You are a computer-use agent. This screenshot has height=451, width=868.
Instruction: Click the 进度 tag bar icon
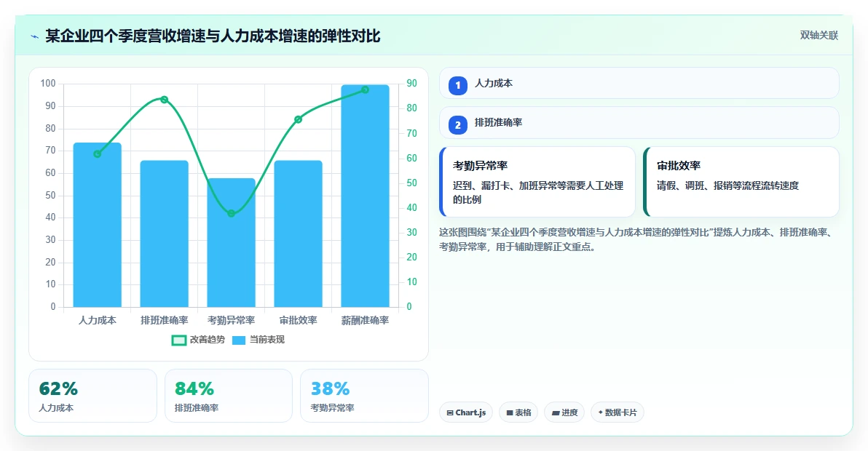[x=556, y=413]
